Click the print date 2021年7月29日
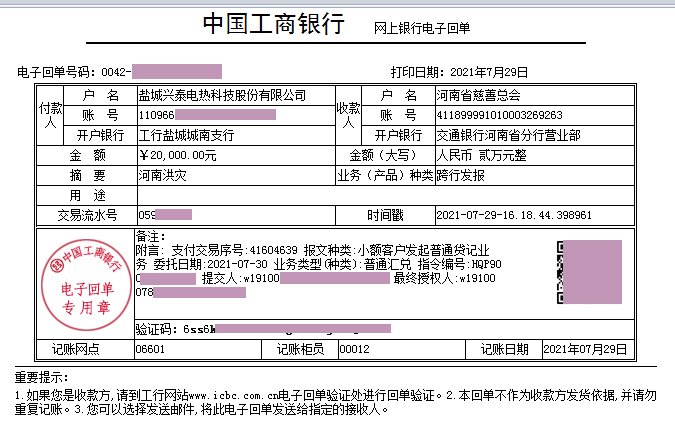Viewport: 675px width, 435px height. pyautogui.click(x=489, y=72)
